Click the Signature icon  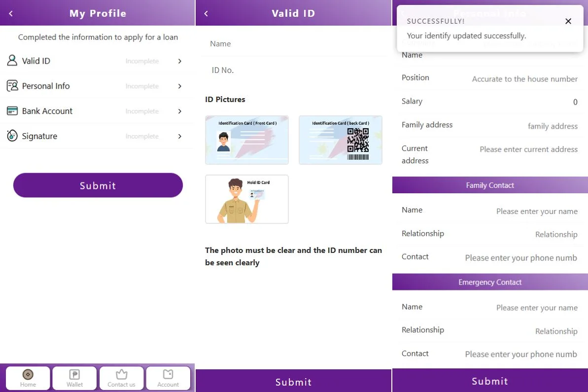pos(12,136)
